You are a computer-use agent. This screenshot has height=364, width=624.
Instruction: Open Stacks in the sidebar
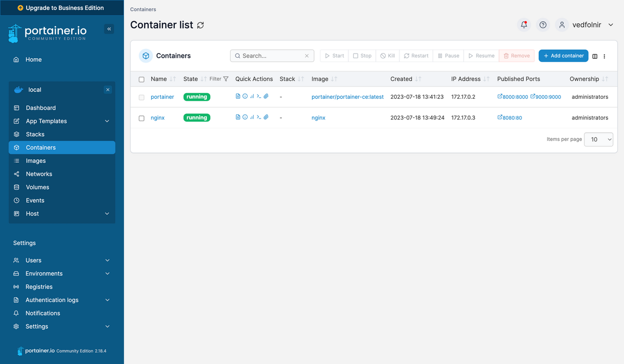(x=62, y=134)
